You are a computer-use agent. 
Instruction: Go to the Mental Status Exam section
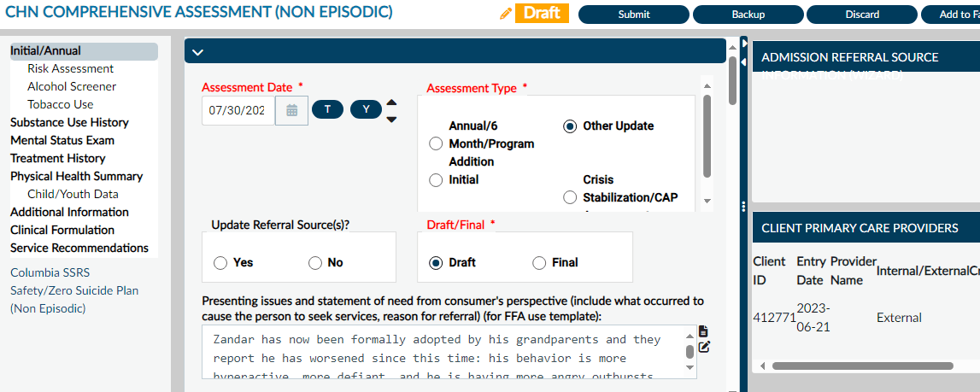tap(62, 141)
